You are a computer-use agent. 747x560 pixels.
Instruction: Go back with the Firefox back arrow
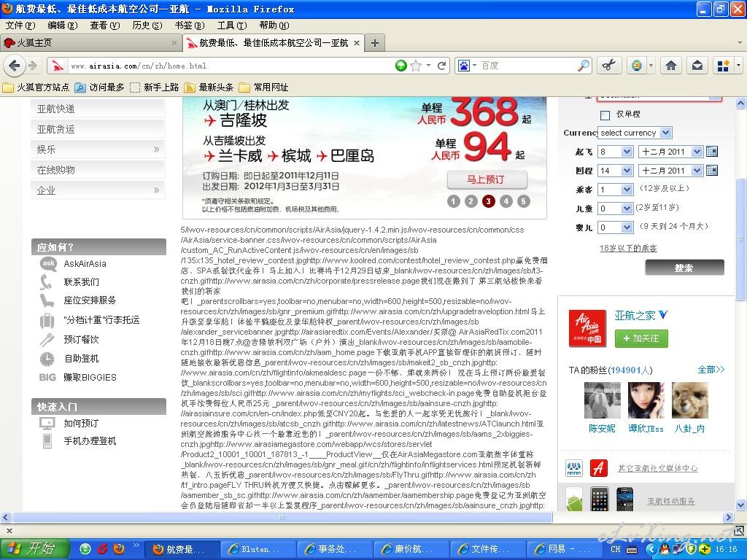point(15,65)
